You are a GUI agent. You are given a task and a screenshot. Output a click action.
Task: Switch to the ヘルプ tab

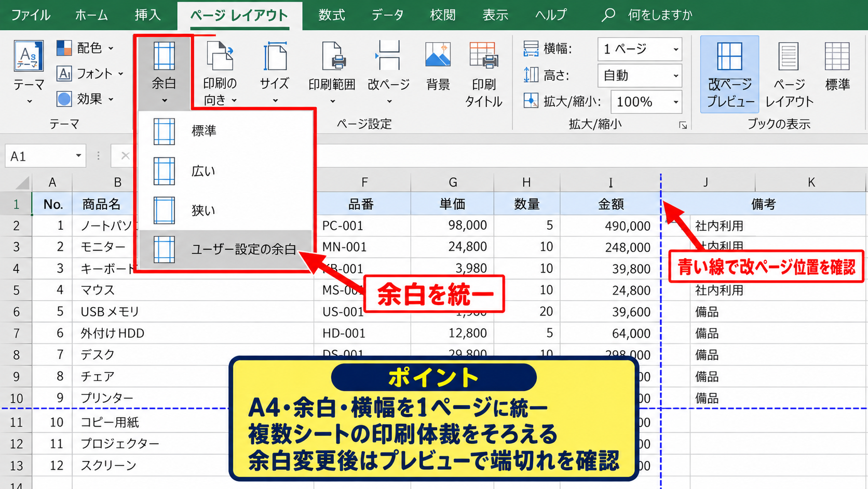coord(551,15)
